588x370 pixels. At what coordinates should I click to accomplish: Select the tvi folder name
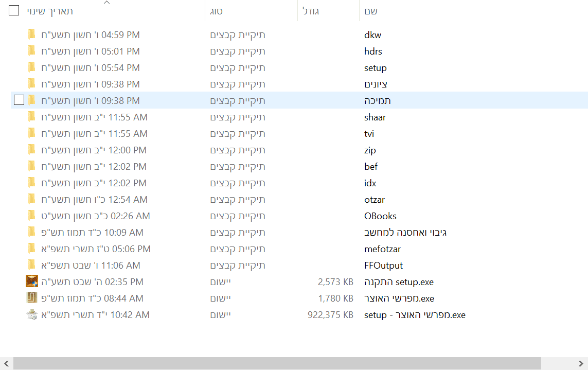click(x=369, y=134)
